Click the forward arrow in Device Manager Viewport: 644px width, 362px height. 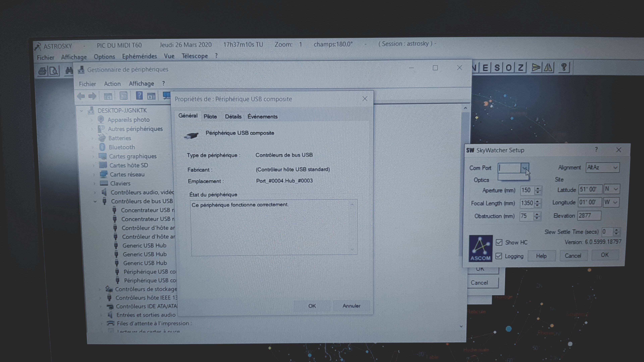click(92, 96)
